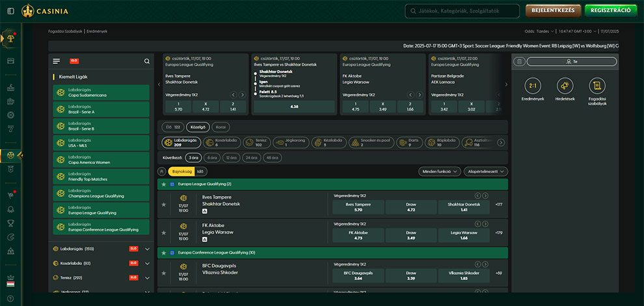This screenshot has width=644, height=306.
Task: Expand the Kosárlabda (92) category
Action: (101, 263)
